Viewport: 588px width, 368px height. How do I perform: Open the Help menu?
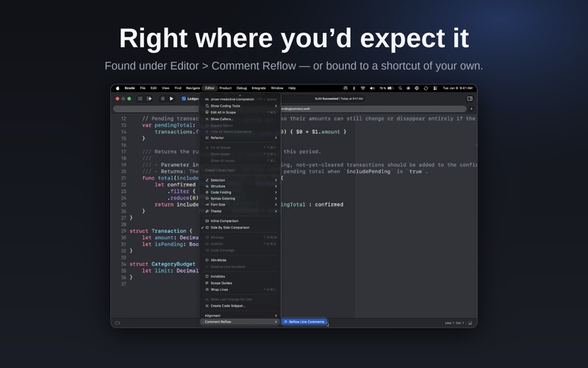pyautogui.click(x=292, y=88)
